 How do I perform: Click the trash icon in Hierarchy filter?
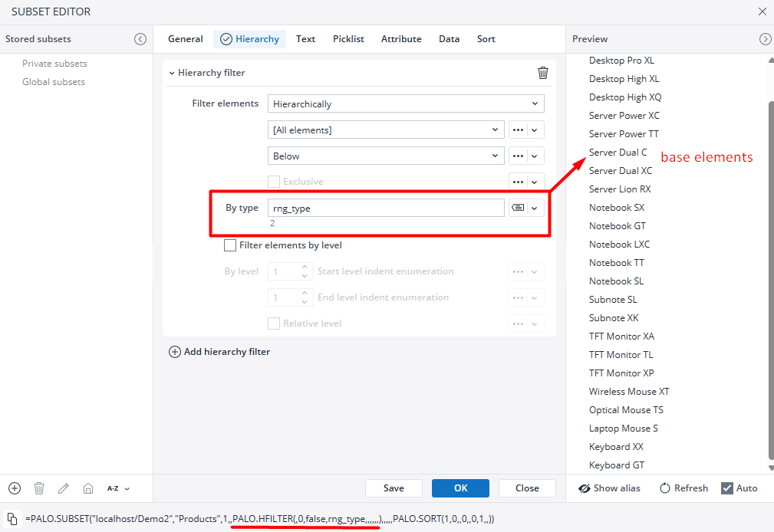[x=543, y=73]
